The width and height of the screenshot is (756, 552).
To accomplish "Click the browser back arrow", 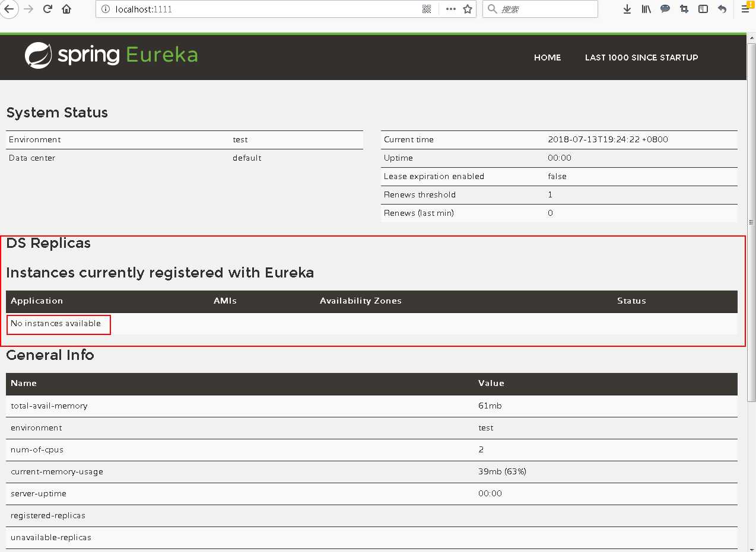I will (x=8, y=9).
